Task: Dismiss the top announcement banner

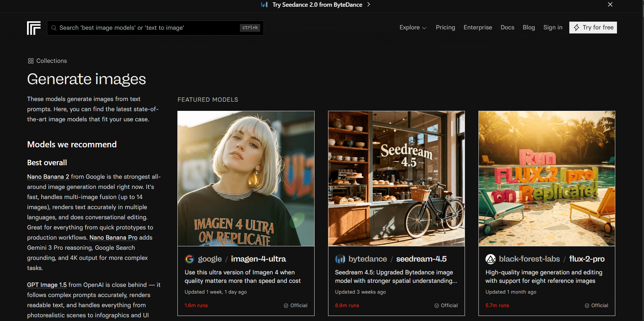Action: (x=610, y=4)
